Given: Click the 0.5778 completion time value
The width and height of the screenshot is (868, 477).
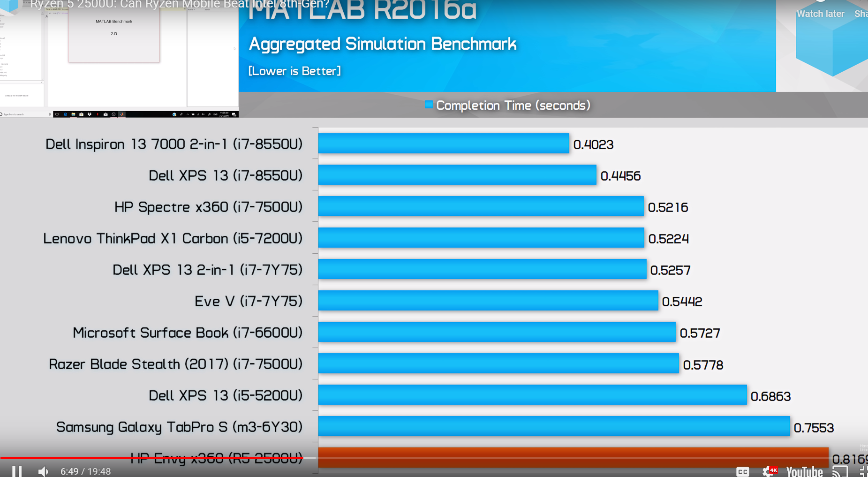Looking at the screenshot, I should [703, 365].
